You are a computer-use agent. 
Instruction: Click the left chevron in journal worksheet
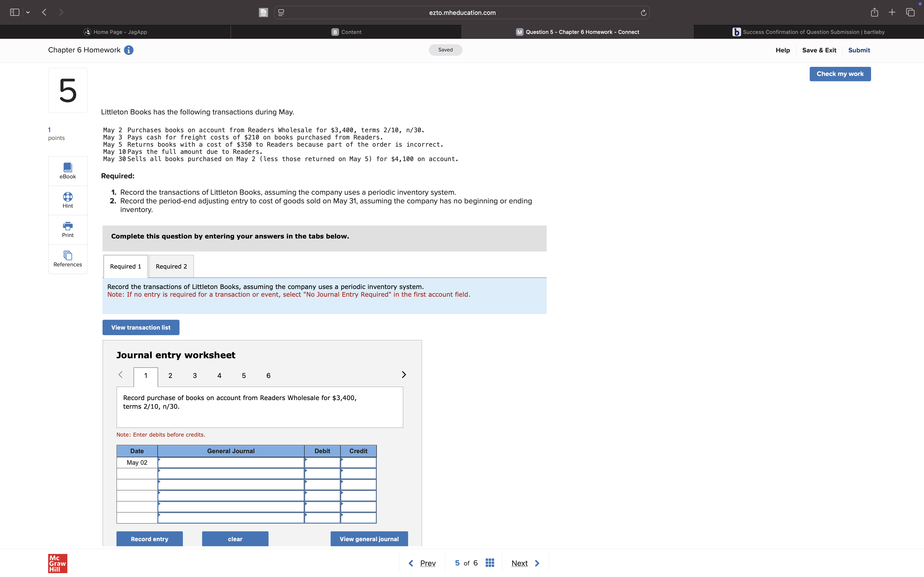pos(121,375)
